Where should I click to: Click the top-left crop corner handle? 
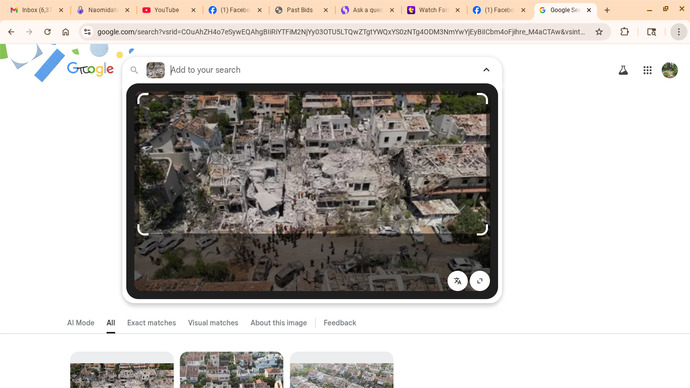[x=143, y=99]
